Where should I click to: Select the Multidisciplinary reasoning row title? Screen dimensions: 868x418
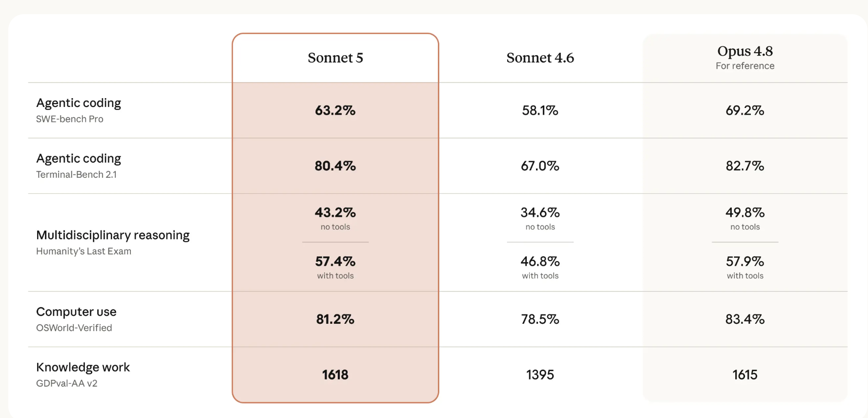pos(113,235)
